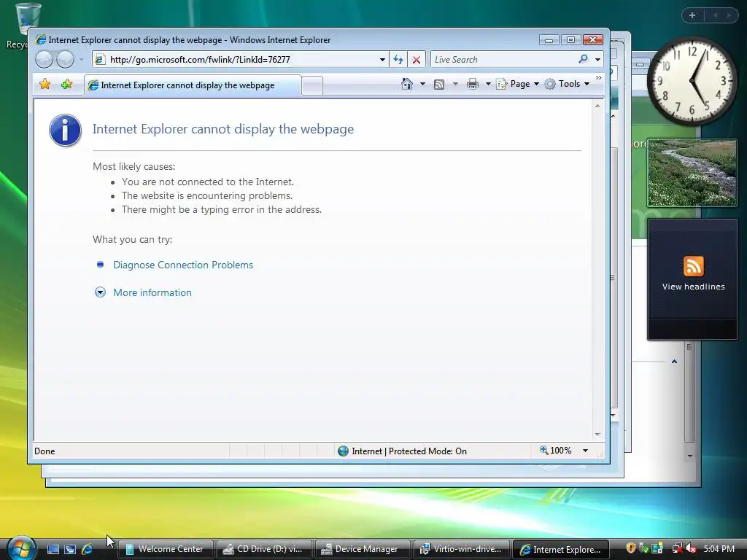Expand the Print dropdown arrow

488,84
